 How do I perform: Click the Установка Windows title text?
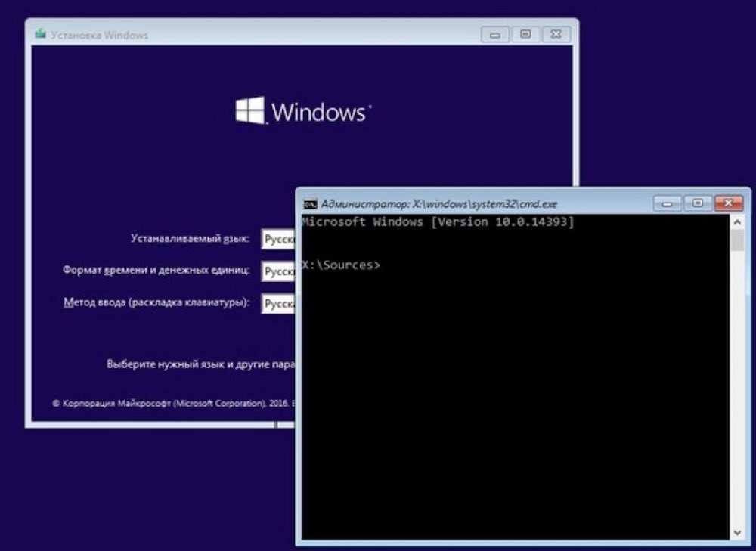click(x=99, y=35)
